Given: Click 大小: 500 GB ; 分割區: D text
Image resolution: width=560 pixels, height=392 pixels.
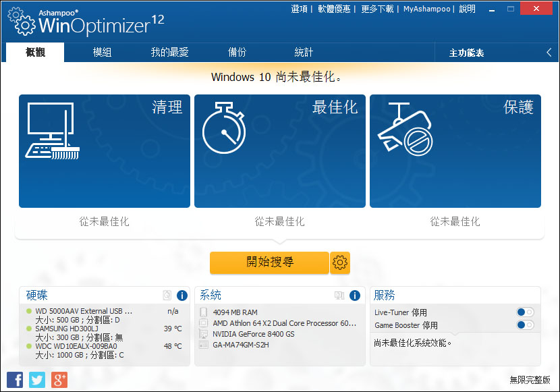Looking at the screenshot, I should (x=78, y=320).
